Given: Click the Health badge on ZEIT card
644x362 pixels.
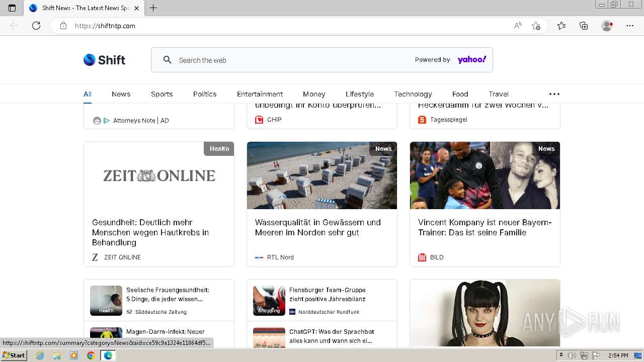Looking at the screenshot, I should (219, 149).
